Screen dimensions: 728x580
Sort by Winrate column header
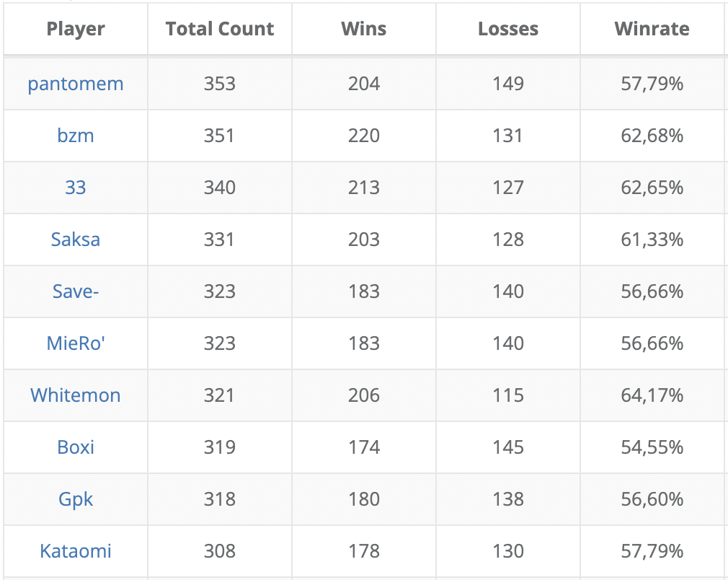coord(652,29)
